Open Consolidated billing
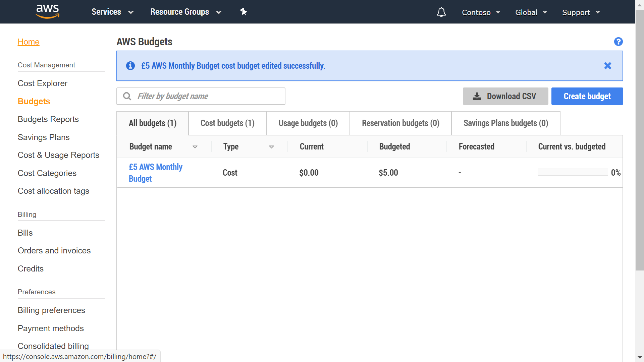The height and width of the screenshot is (362, 644). point(53,346)
